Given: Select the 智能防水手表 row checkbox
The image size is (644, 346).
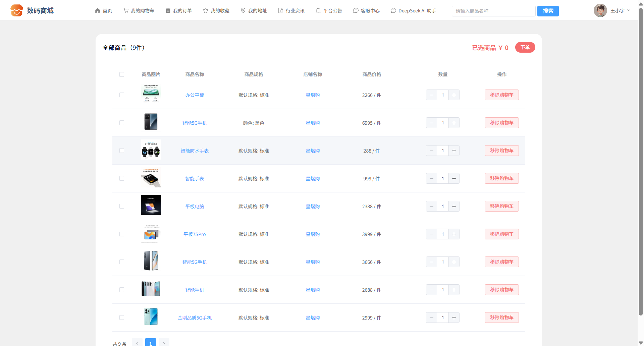Looking at the screenshot, I should pyautogui.click(x=122, y=151).
